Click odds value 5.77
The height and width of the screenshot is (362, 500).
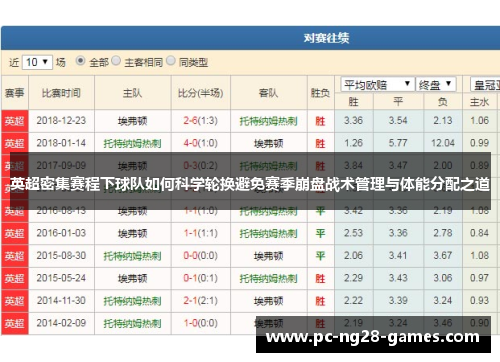pos(398,143)
